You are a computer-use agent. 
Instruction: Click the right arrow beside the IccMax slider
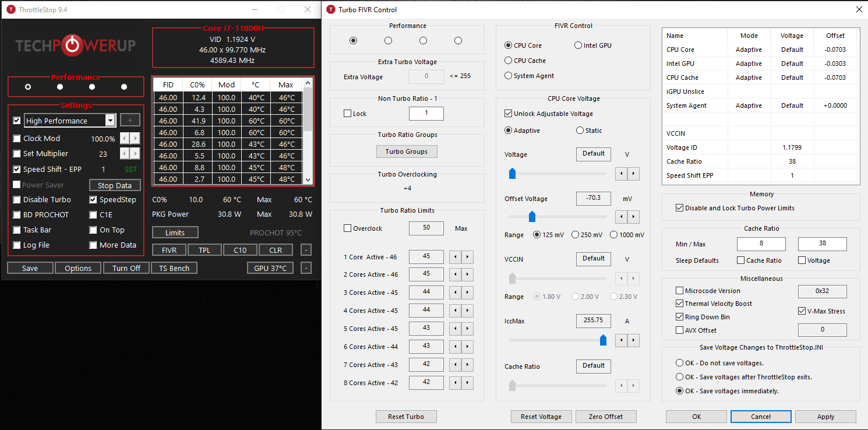point(634,340)
